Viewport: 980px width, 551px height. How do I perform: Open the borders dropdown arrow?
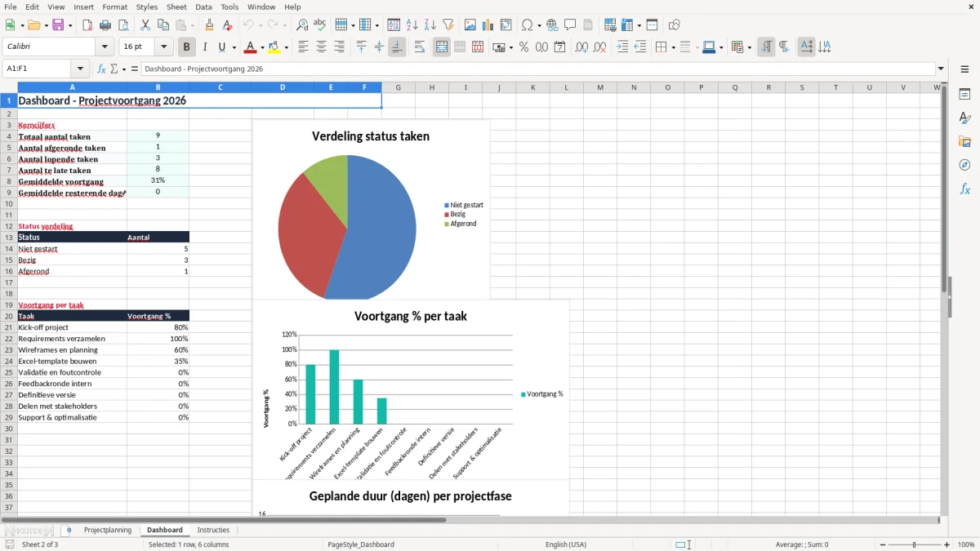(x=672, y=47)
